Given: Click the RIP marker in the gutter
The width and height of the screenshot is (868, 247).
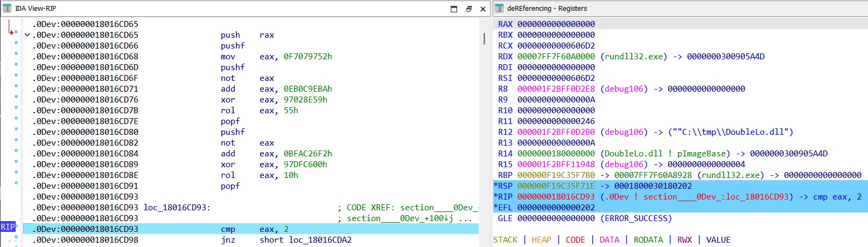Looking at the screenshot, I should (x=8, y=227).
